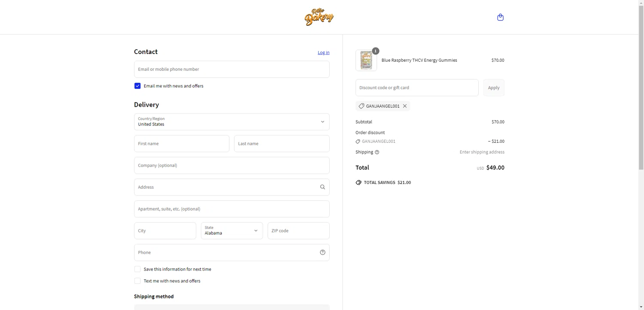Focus the First name field
Viewport: 644px width, 310px height.
pyautogui.click(x=182, y=144)
